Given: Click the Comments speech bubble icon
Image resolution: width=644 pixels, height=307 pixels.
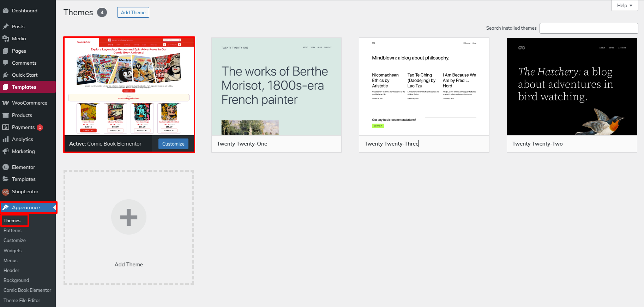Looking at the screenshot, I should [6, 63].
